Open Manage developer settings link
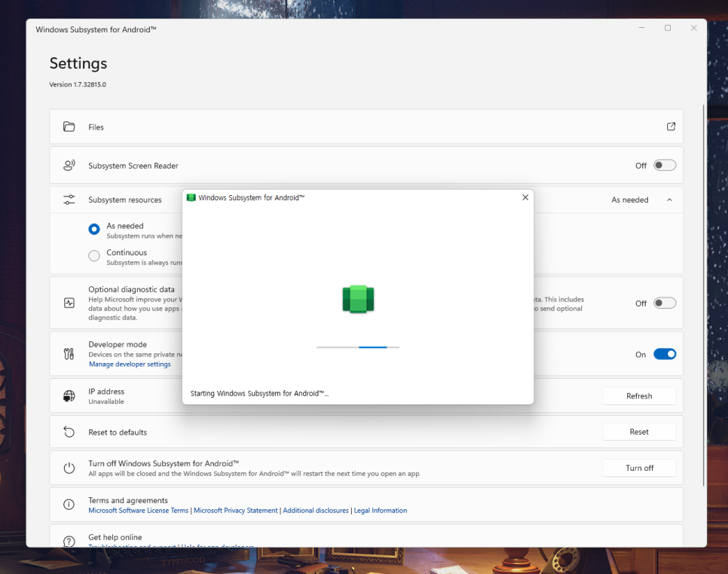Screen dimensions: 728x574 [x=130, y=365]
